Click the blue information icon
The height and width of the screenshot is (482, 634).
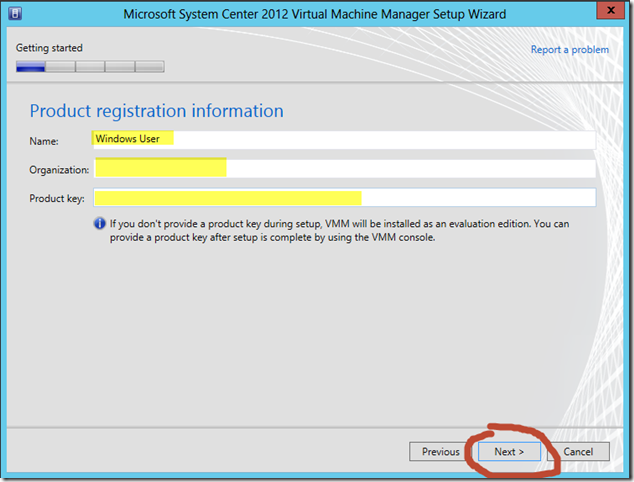[x=99, y=223]
